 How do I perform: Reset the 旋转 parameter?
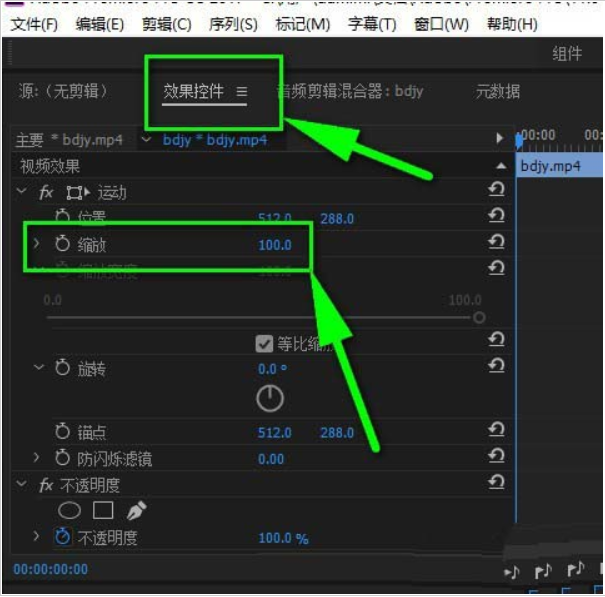pyautogui.click(x=496, y=365)
